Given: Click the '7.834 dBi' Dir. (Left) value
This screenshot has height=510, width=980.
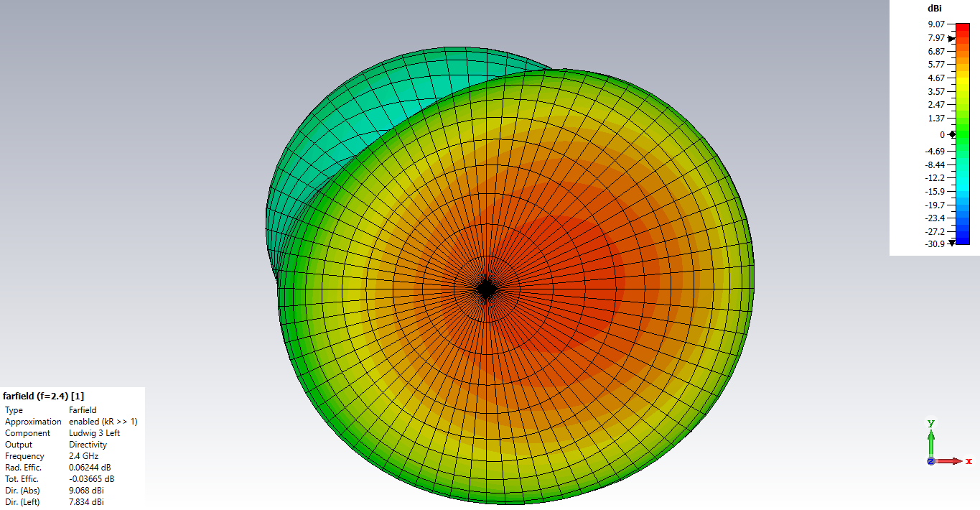Looking at the screenshot, I should 86,502.
